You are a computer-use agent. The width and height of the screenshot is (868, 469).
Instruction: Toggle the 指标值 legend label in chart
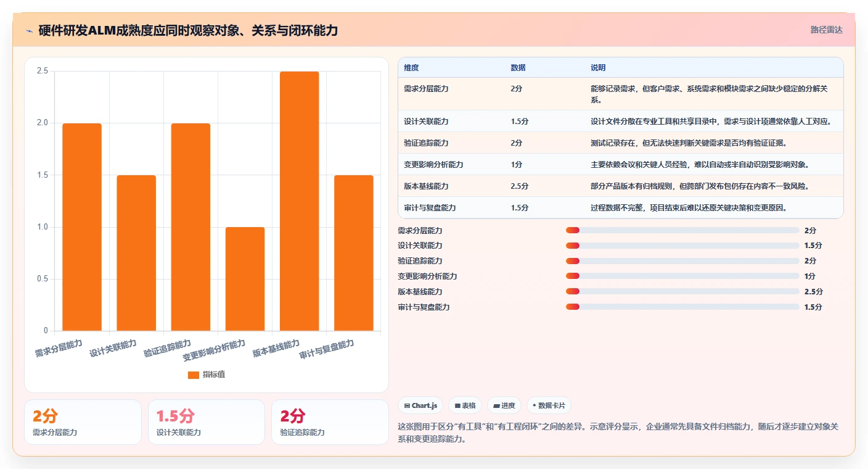pyautogui.click(x=214, y=375)
